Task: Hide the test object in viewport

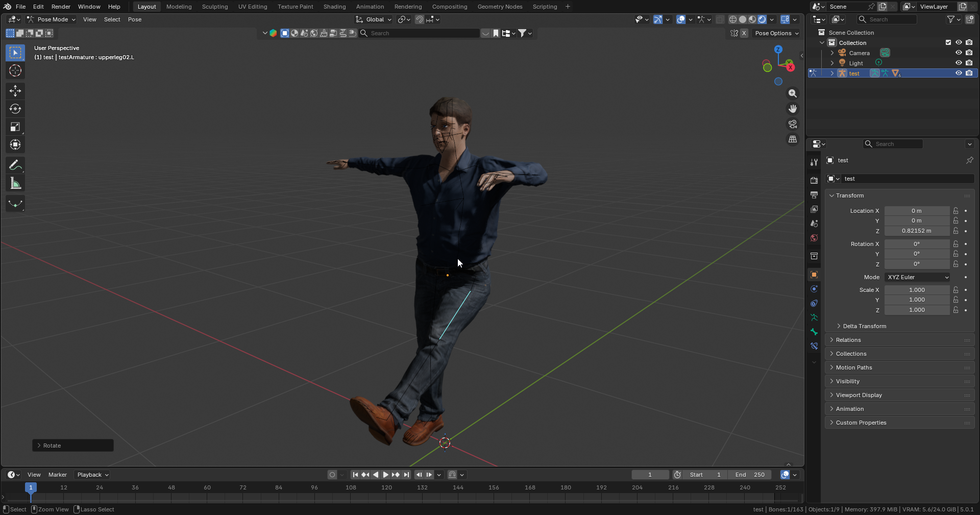Action: [959, 73]
